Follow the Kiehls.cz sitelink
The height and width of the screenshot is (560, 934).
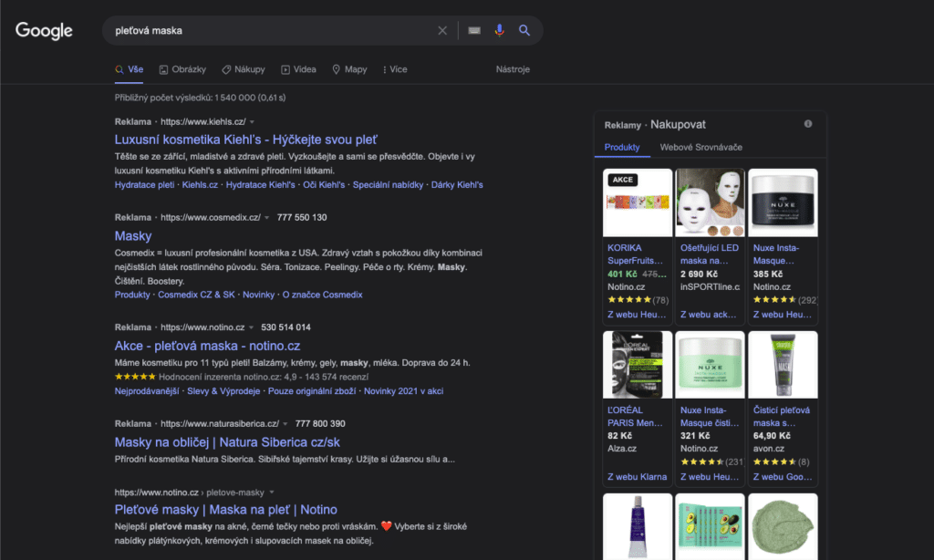click(x=200, y=184)
